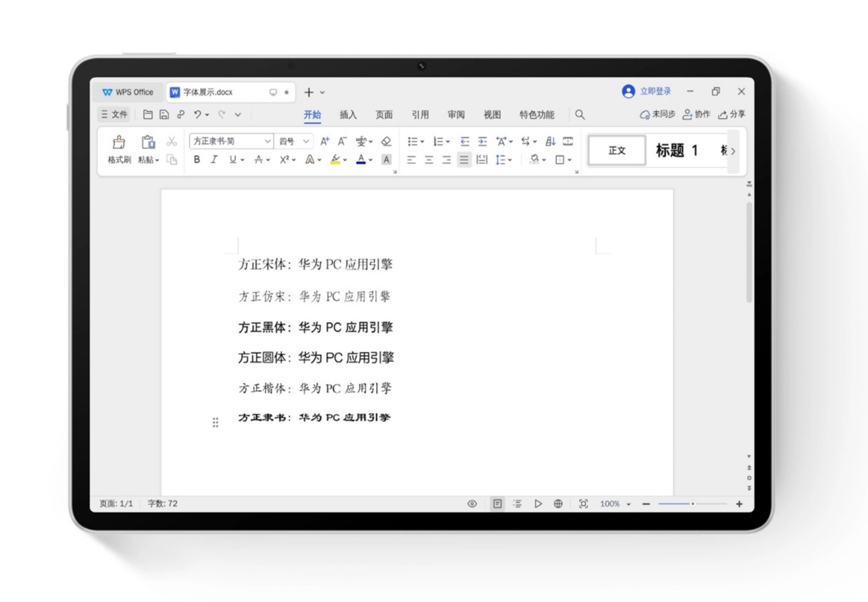Switch to page layout view in status bar
This screenshot has height=602, width=868.
[497, 504]
